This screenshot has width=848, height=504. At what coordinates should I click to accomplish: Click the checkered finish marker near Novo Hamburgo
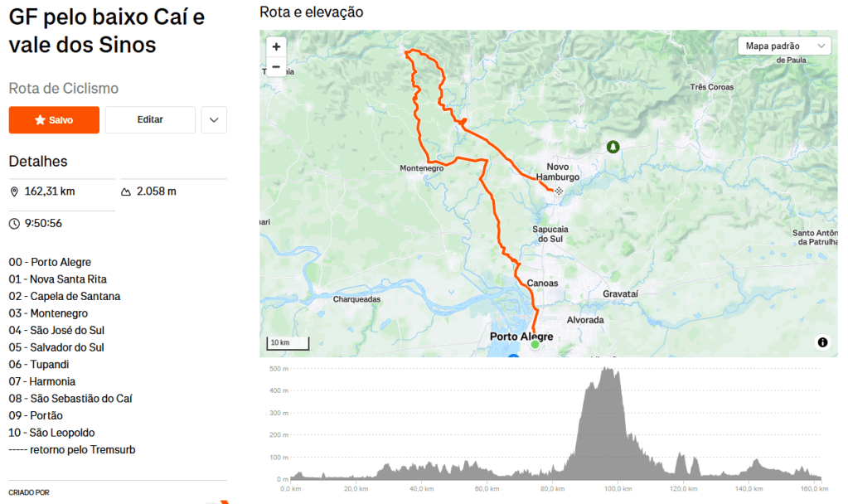coord(560,191)
